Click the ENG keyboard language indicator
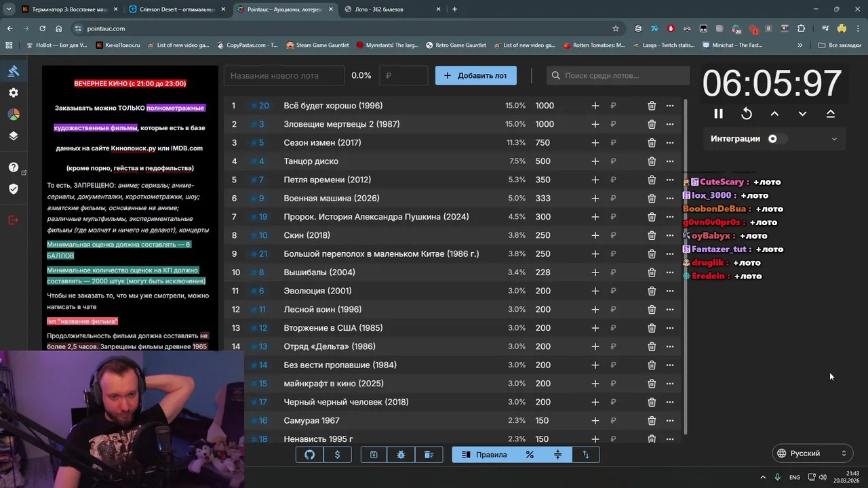This screenshot has height=488, width=868. coord(795,477)
